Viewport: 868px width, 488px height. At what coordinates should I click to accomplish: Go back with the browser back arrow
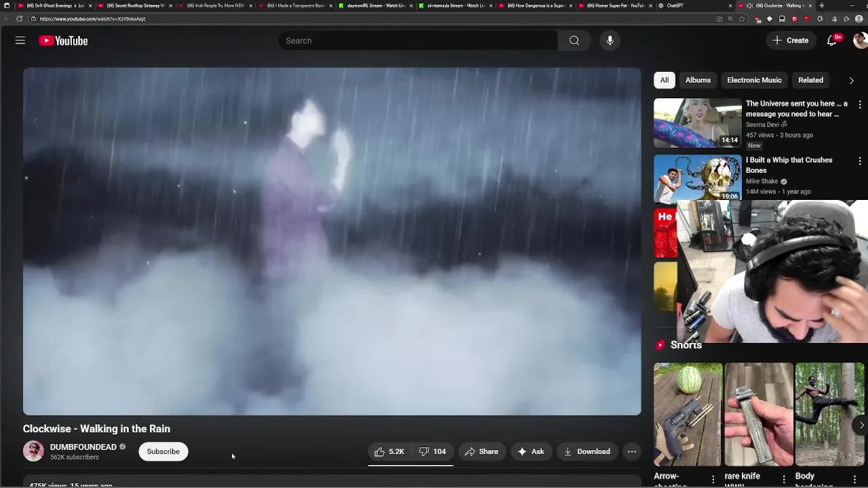(7, 19)
